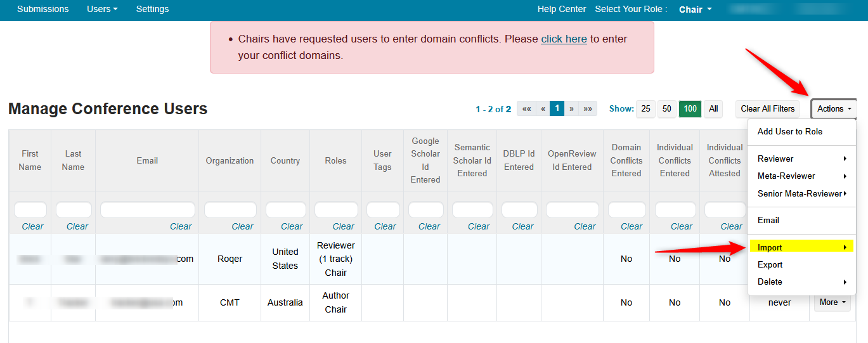
Task: Click the Individual Conflicts Entered filter field
Action: click(x=675, y=210)
